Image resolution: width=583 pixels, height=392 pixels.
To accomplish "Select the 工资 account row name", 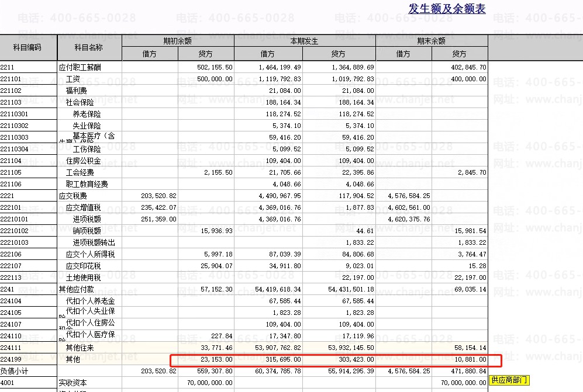I will click(73, 79).
